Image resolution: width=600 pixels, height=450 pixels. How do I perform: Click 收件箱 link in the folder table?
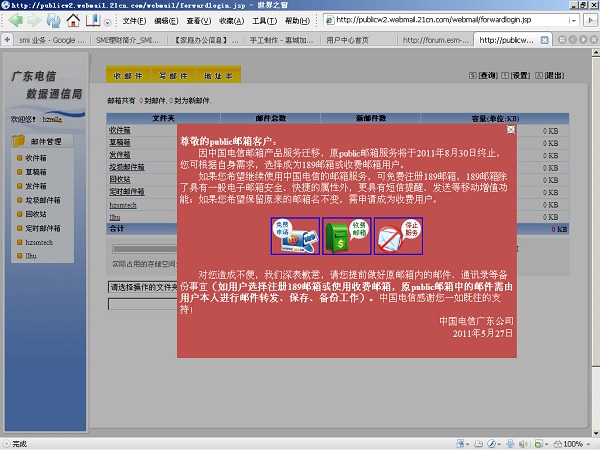[x=120, y=130]
